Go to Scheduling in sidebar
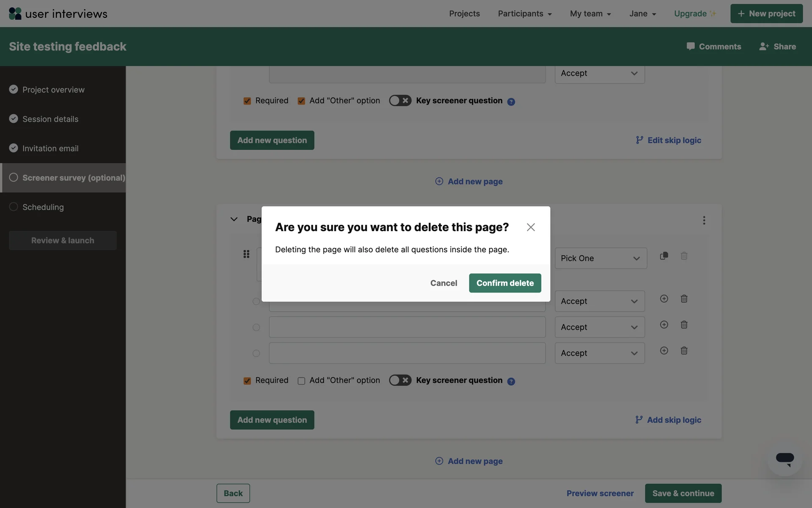The width and height of the screenshot is (812, 508). coord(43,207)
